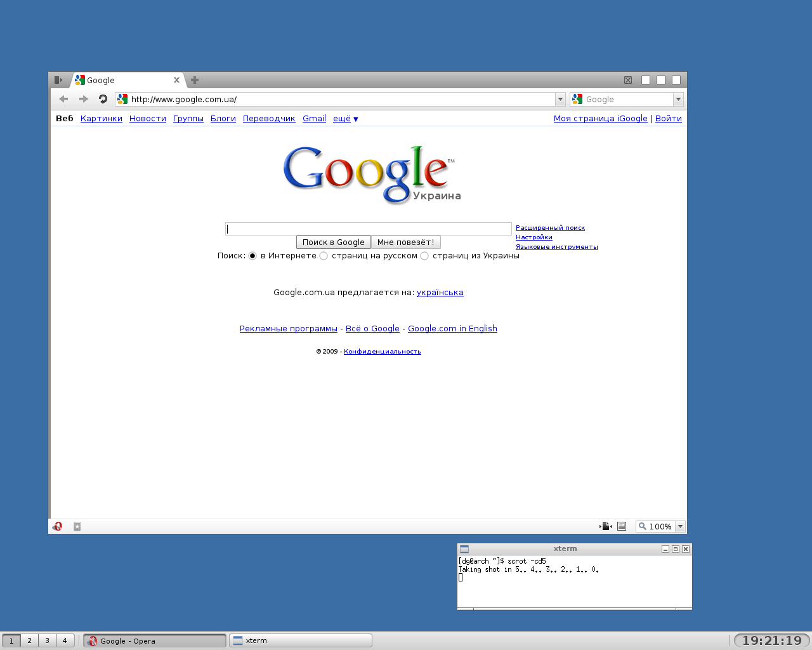812x650 pixels.
Task: Click the address bar URL field
Action: (x=341, y=99)
